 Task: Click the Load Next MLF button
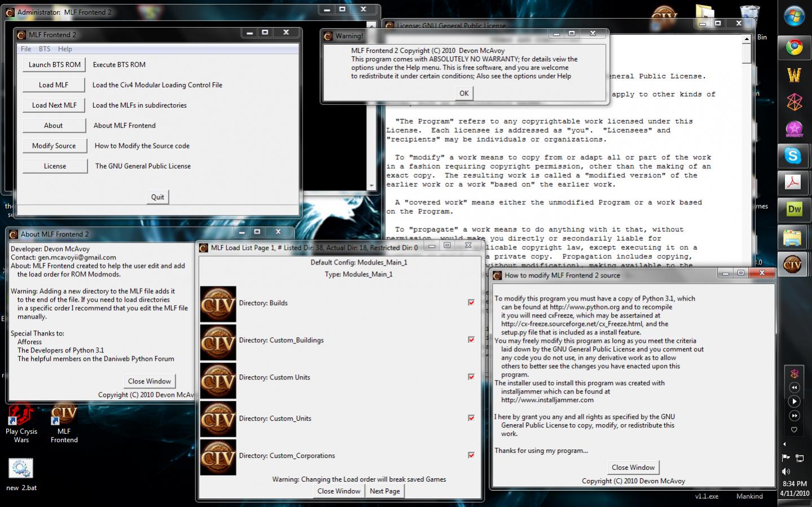[x=54, y=105]
